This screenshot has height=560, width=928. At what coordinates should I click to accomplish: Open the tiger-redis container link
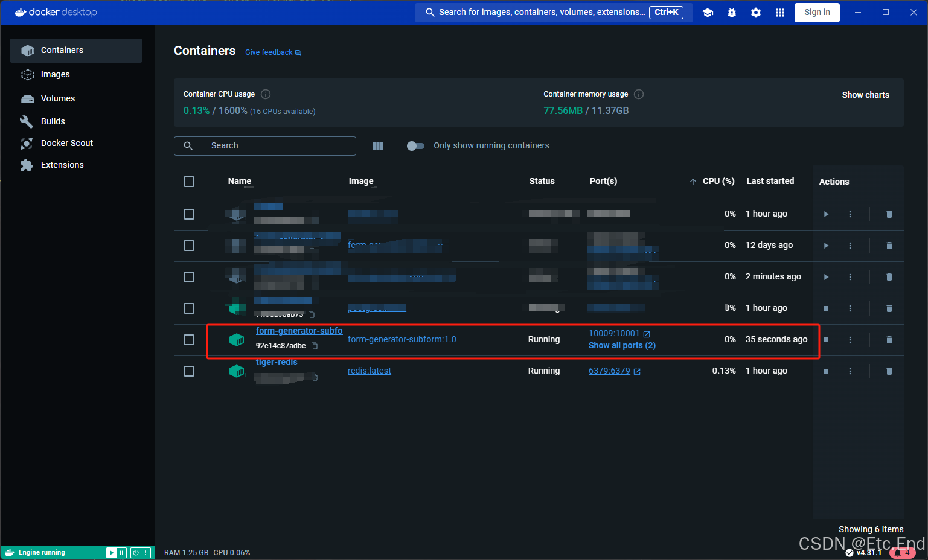click(x=277, y=362)
